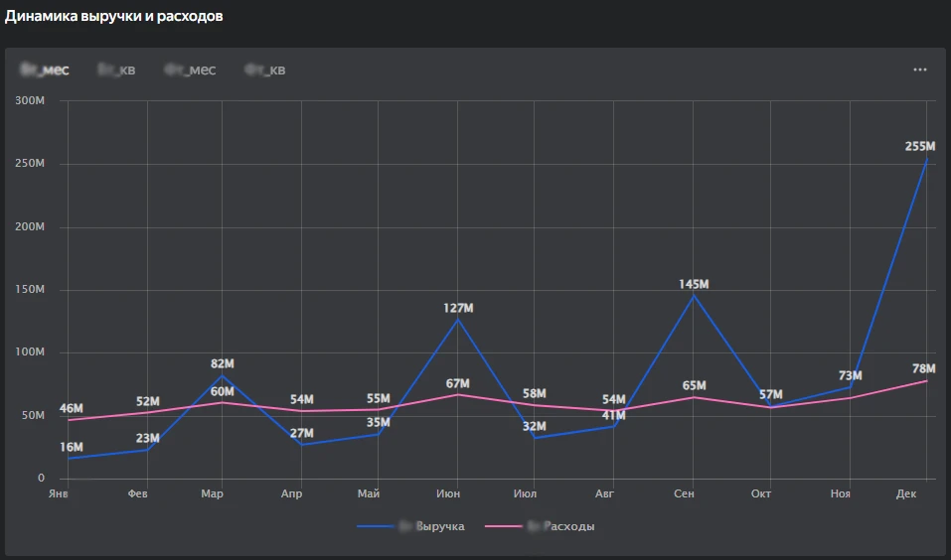Screen dimensions: 951x560
Task: Click the pink line swatch in legend
Action: [x=504, y=526]
